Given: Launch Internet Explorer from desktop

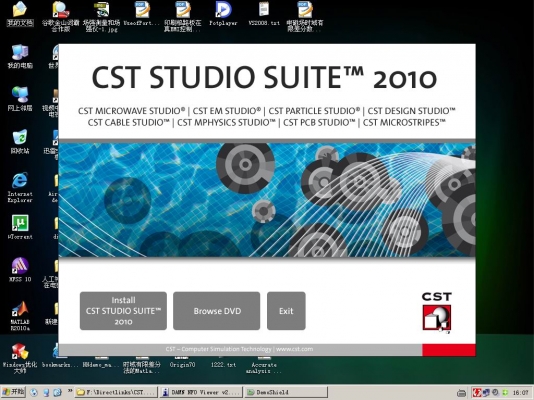Looking at the screenshot, I should click(x=20, y=187).
